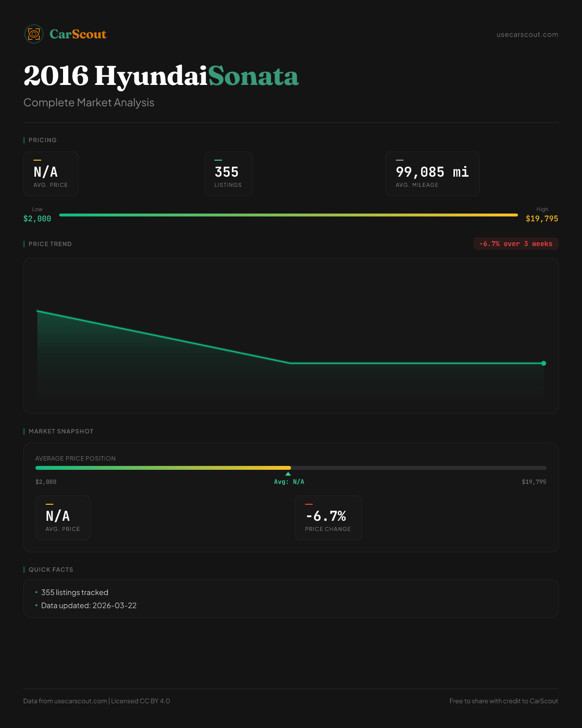Click the -6.7% over 3 weeks badge

pos(516,244)
